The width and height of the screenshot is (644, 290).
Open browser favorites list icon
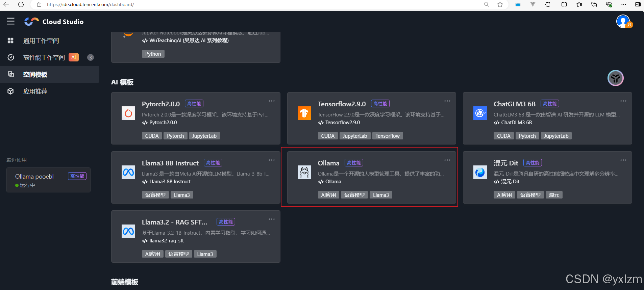point(579,4)
